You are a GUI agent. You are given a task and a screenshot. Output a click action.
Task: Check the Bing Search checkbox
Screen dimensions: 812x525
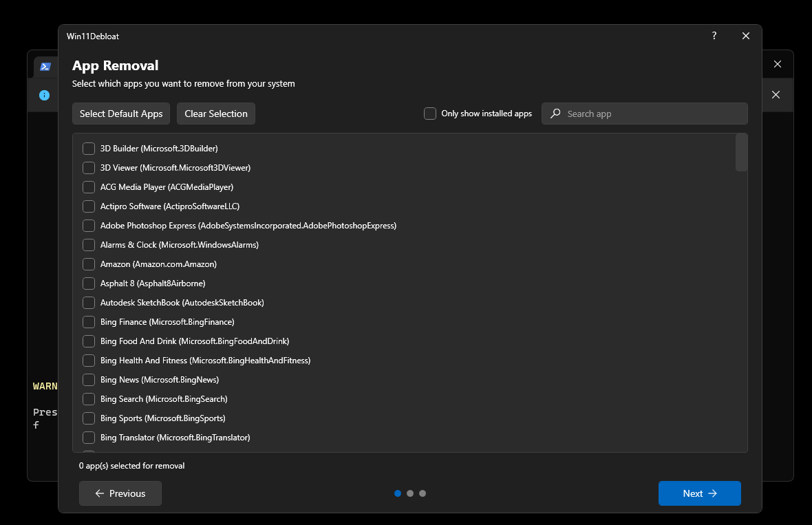pos(89,398)
